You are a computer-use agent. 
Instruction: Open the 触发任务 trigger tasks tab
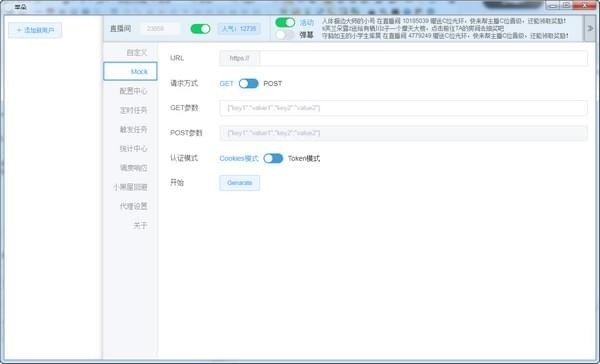coord(130,129)
